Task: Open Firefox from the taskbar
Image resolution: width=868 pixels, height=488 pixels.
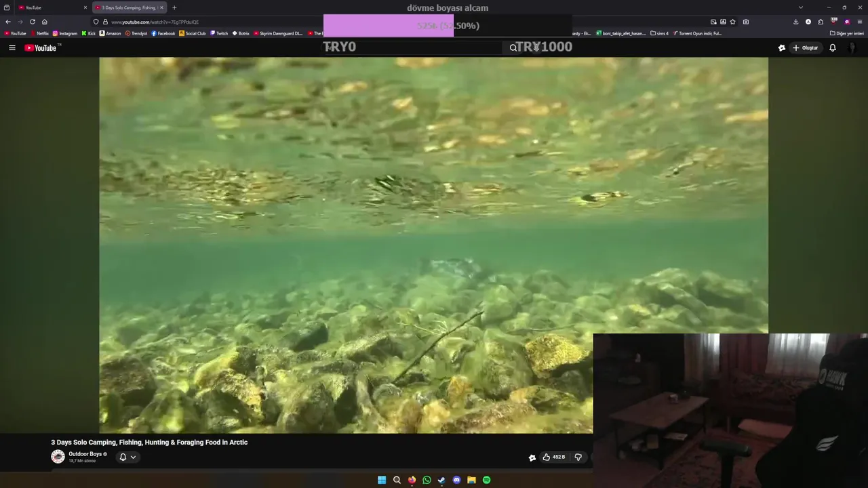Action: pyautogui.click(x=412, y=480)
